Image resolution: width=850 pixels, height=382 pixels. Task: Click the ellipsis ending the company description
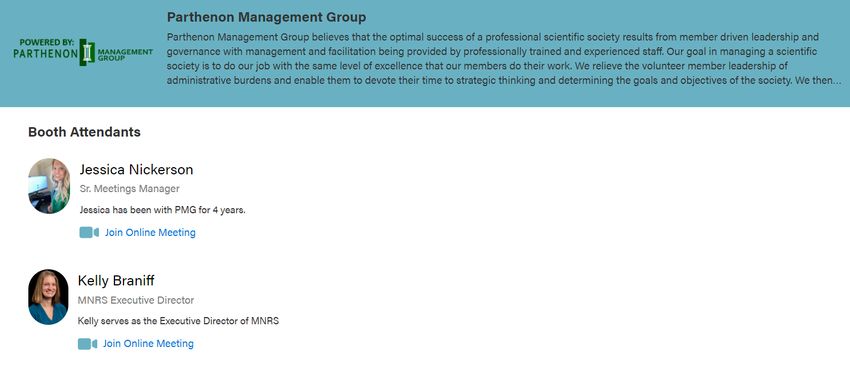point(838,81)
